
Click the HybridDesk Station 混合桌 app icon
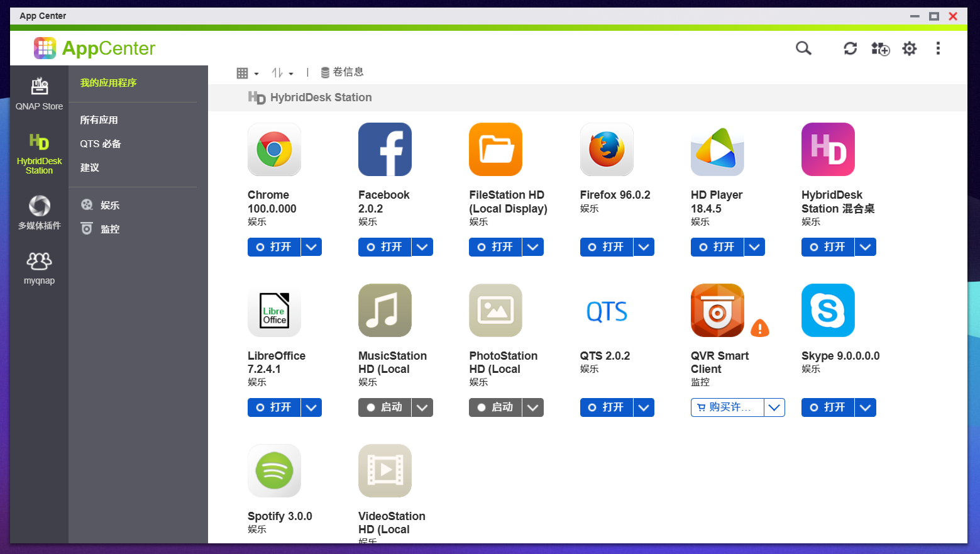828,149
